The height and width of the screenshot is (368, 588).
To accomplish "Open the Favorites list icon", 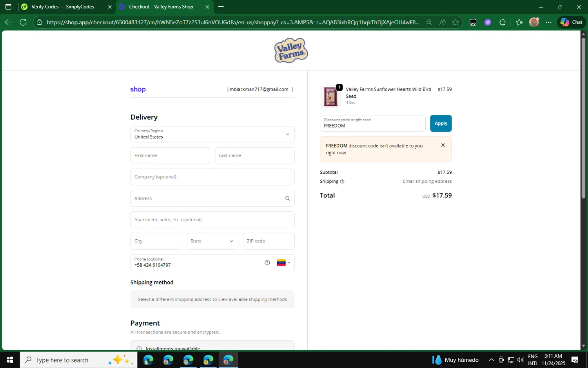I will click(519, 22).
